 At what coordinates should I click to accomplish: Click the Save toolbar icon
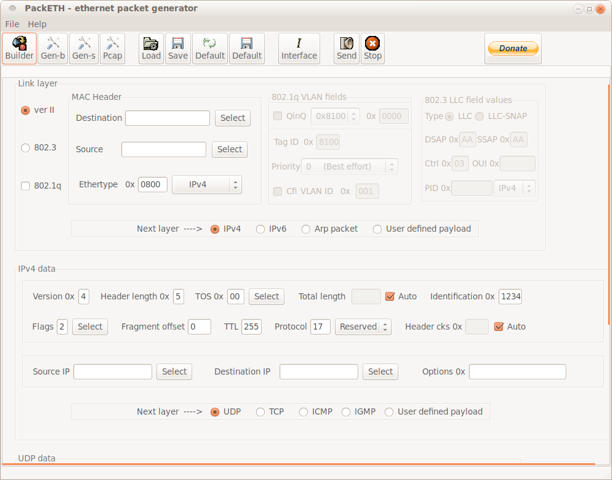point(177,48)
